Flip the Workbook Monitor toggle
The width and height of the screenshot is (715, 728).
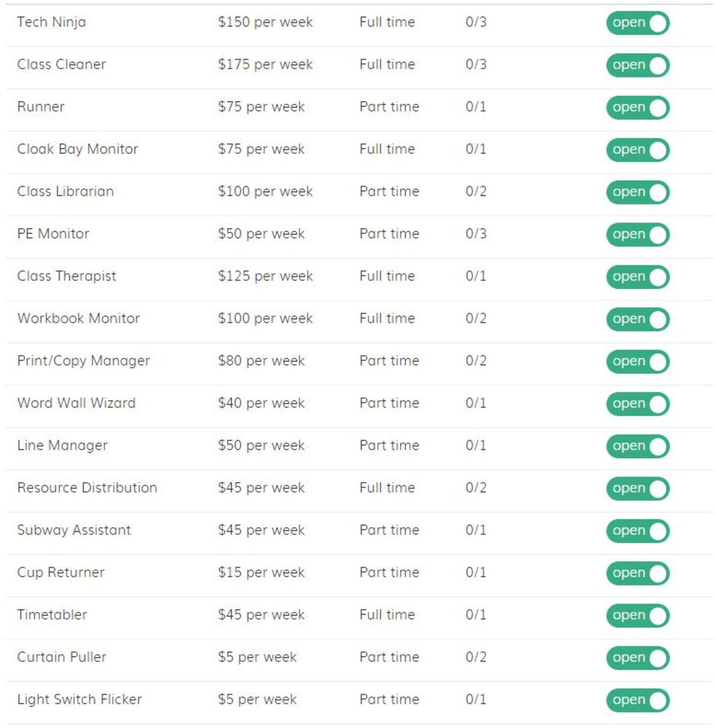[637, 318]
